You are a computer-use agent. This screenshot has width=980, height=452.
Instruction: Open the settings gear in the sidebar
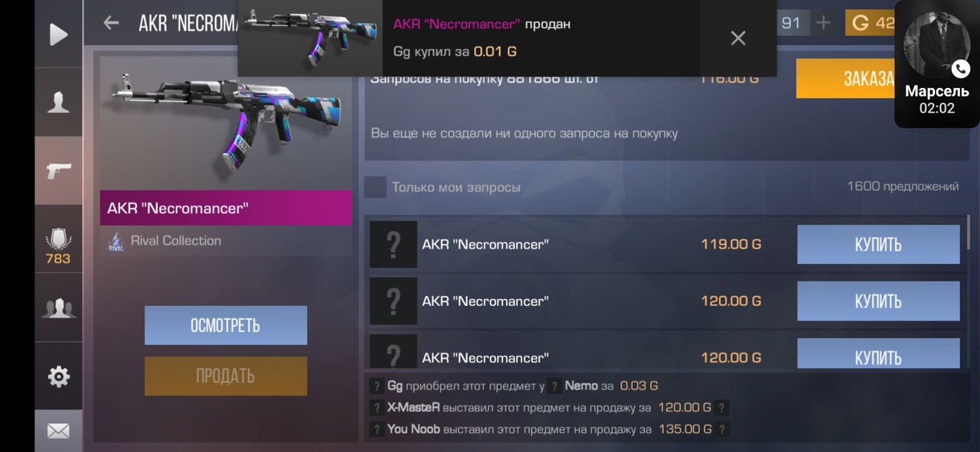point(58,376)
